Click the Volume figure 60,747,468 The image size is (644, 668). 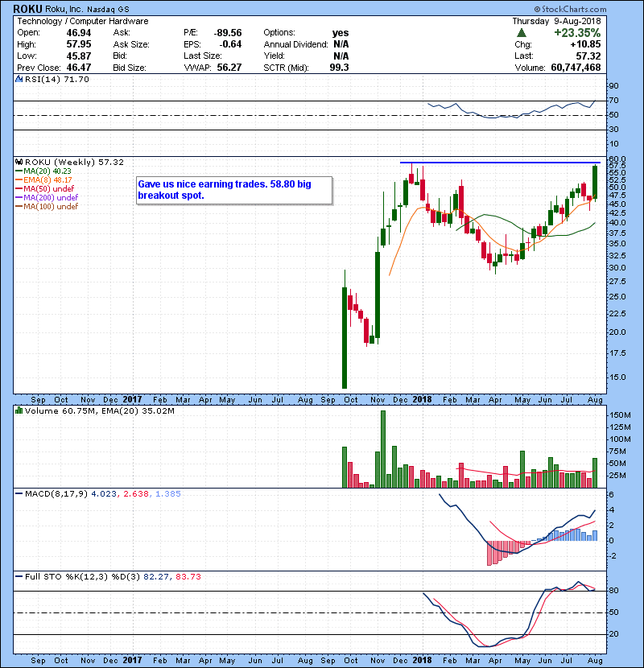click(x=576, y=68)
